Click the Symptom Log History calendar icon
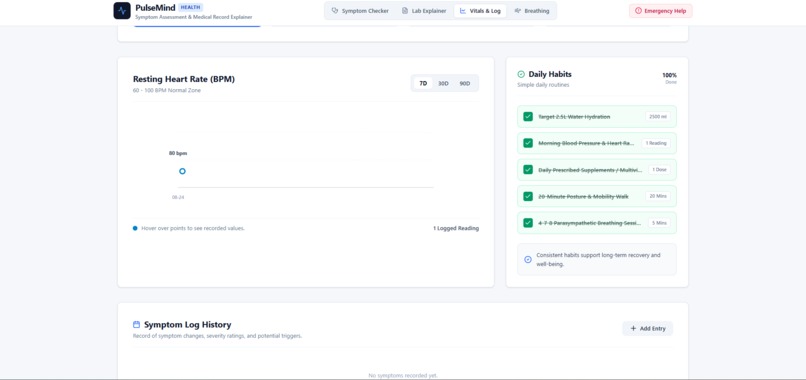Viewport: 806px width, 380px height. point(136,324)
